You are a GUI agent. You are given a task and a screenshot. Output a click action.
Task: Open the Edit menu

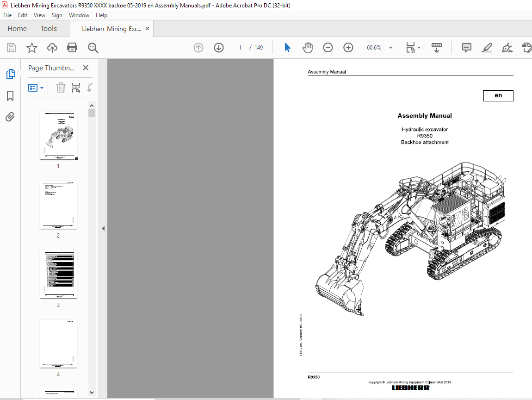point(23,15)
